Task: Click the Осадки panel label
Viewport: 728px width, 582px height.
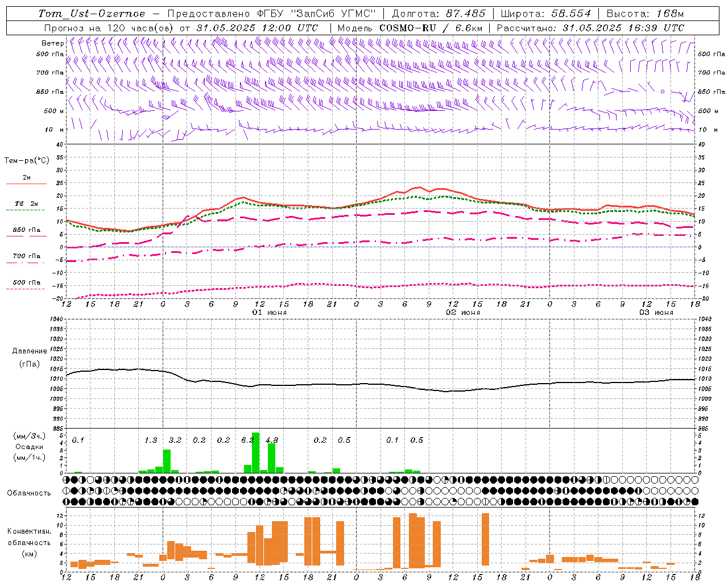Action: (x=29, y=447)
